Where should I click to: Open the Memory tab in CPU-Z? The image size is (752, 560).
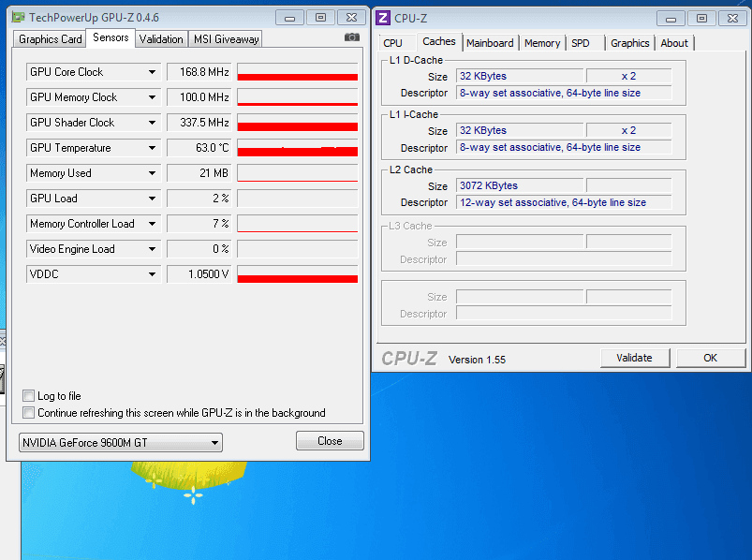coord(542,43)
